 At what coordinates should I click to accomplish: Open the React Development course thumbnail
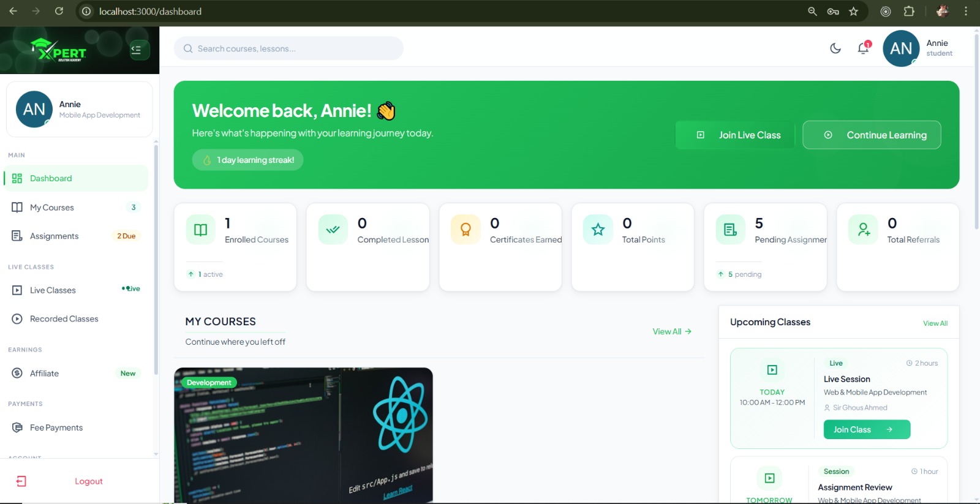click(303, 435)
